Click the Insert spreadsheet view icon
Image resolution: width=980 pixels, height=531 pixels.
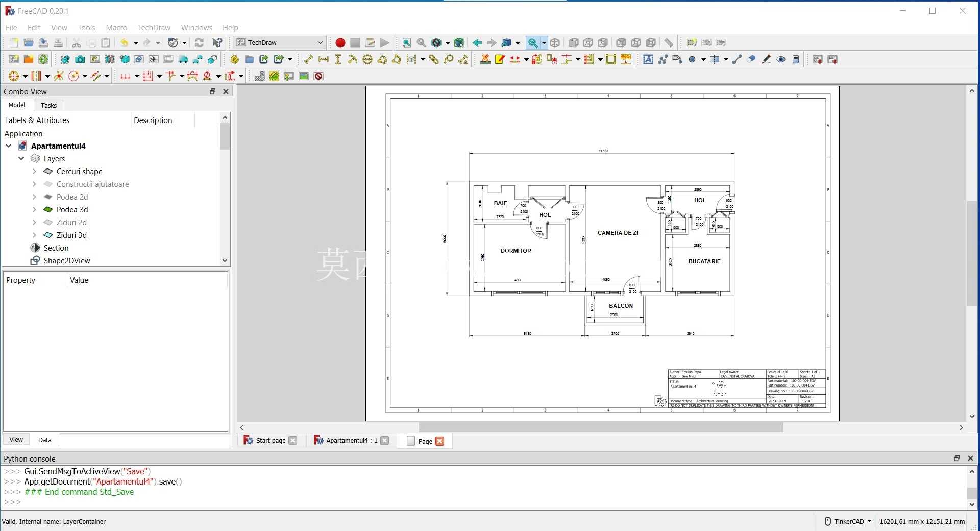[168, 59]
